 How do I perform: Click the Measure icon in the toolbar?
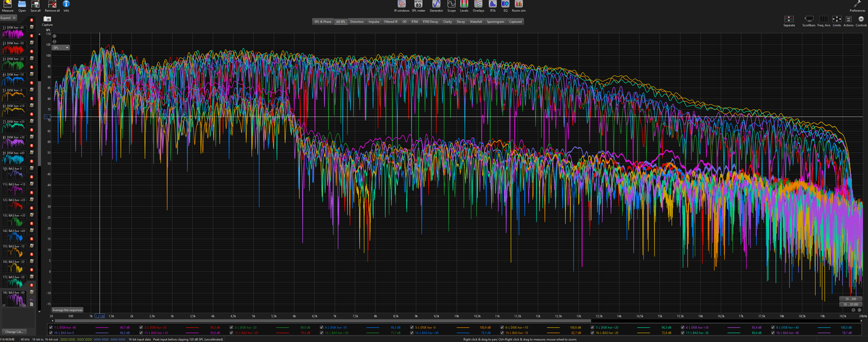[7, 6]
